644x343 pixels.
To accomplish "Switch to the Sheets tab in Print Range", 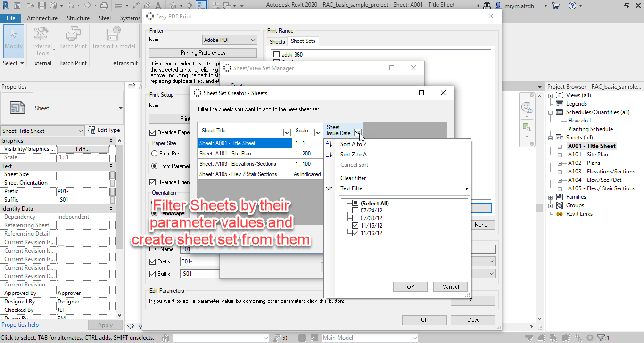I will [x=277, y=41].
